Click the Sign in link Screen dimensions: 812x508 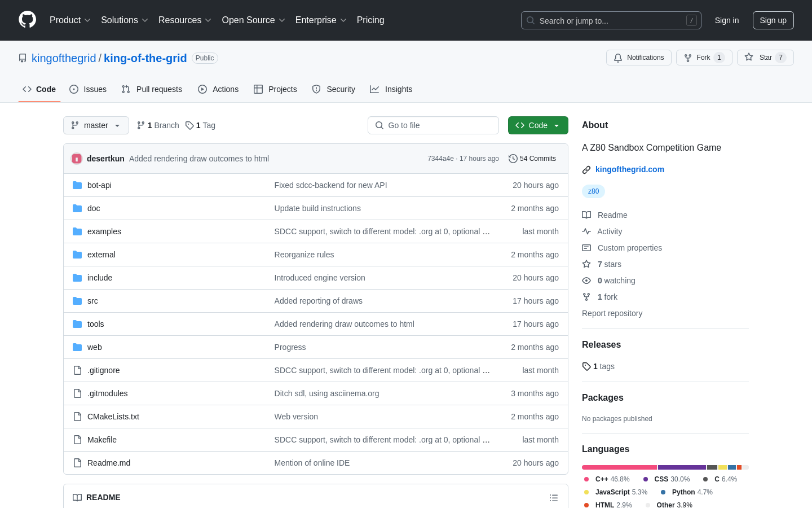727,20
